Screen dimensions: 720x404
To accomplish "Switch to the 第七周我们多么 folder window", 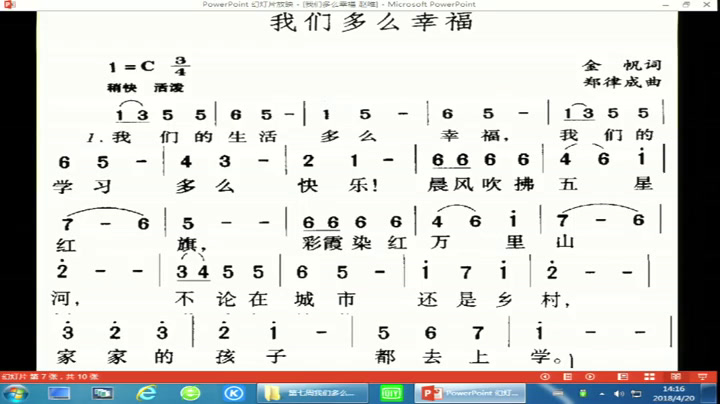I will click(313, 392).
